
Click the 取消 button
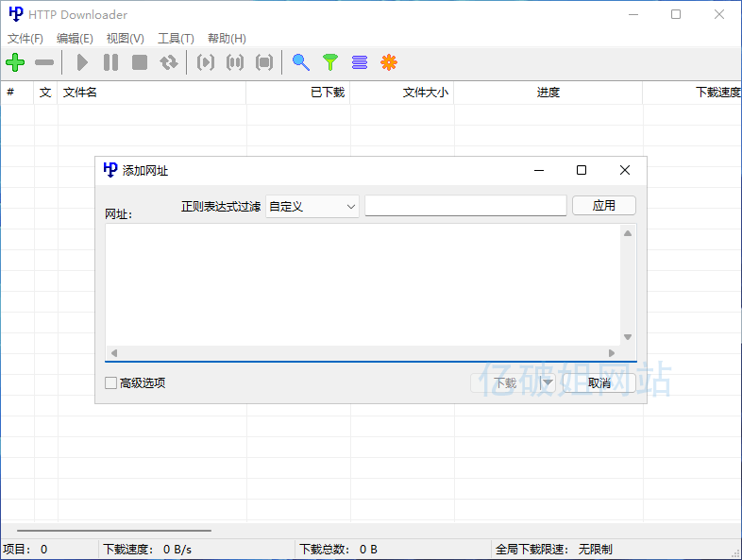click(599, 382)
